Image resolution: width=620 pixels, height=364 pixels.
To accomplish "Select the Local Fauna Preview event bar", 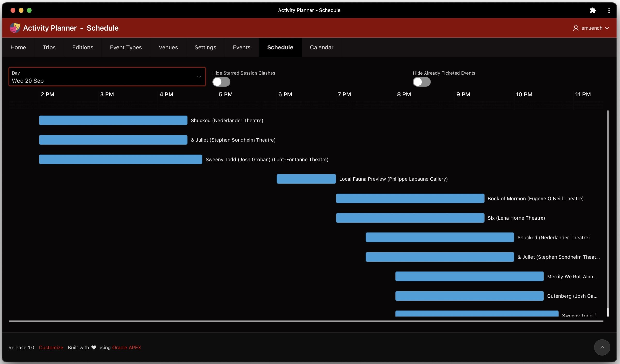I will (306, 179).
